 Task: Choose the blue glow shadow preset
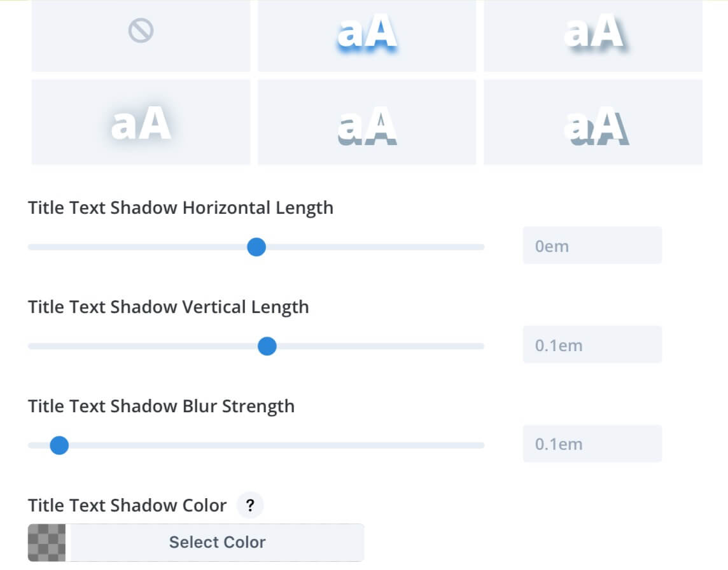pos(367,36)
